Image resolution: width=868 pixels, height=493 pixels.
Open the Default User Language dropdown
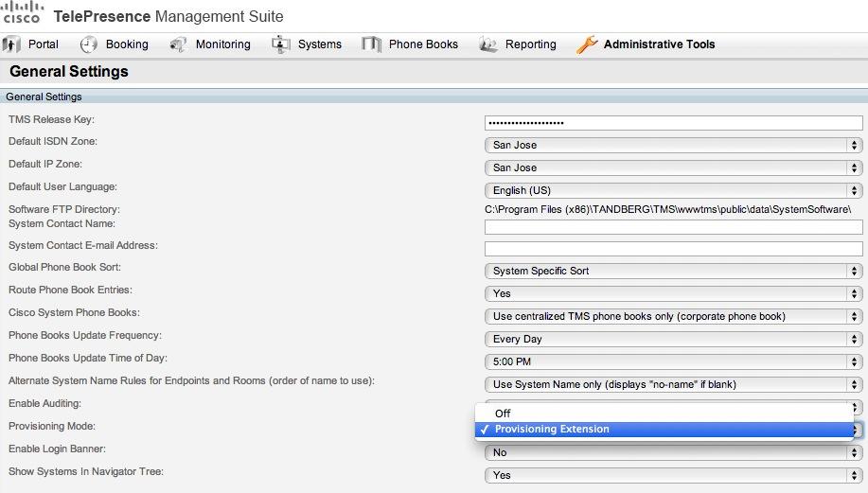pos(673,190)
